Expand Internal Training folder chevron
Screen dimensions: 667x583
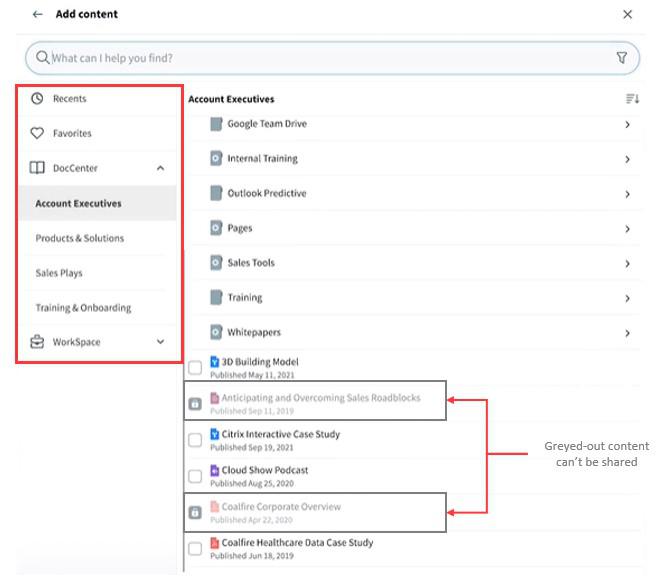[628, 159]
